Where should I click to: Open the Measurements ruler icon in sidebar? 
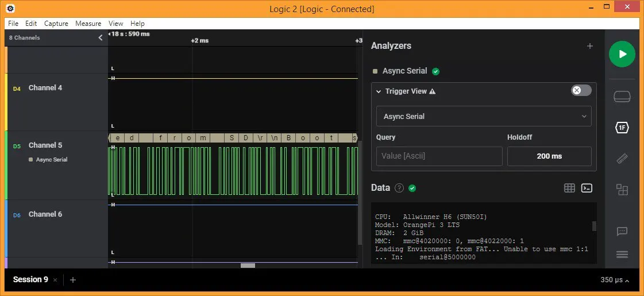pos(622,159)
